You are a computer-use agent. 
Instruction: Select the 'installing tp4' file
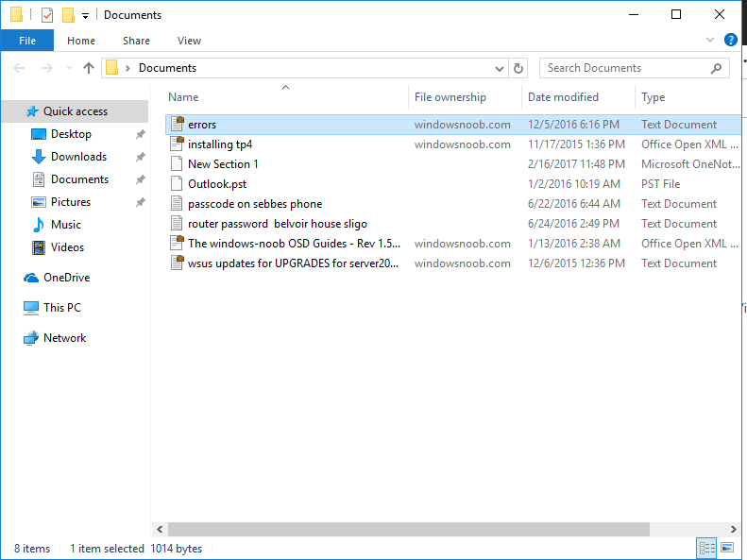click(453, 144)
